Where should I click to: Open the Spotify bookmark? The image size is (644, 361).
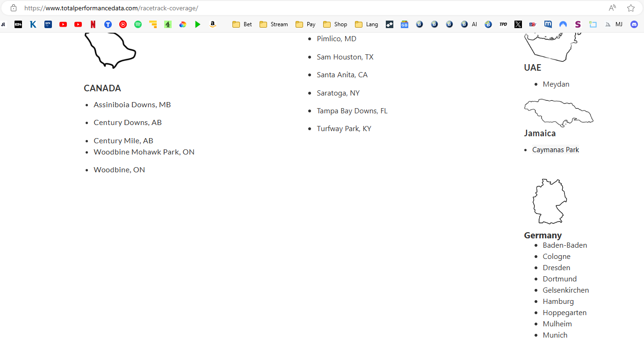coord(138,24)
